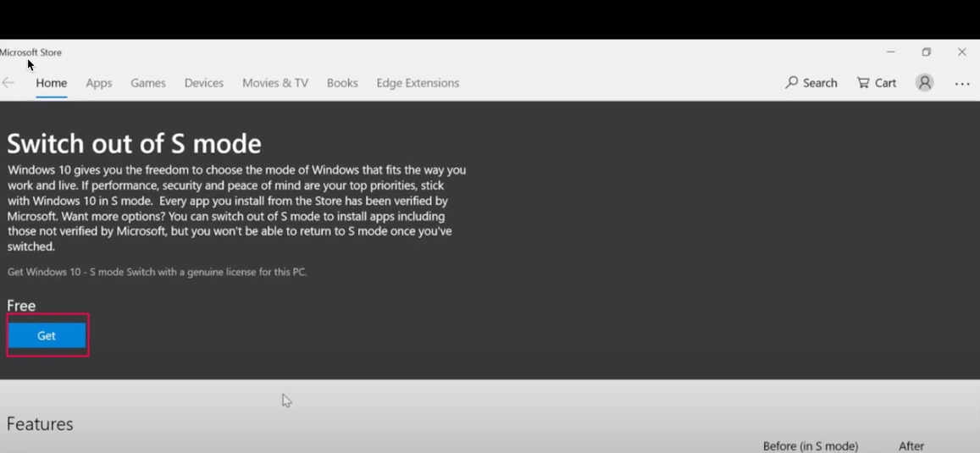The height and width of the screenshot is (453, 980).
Task: Open the Games tab
Action: 148,83
